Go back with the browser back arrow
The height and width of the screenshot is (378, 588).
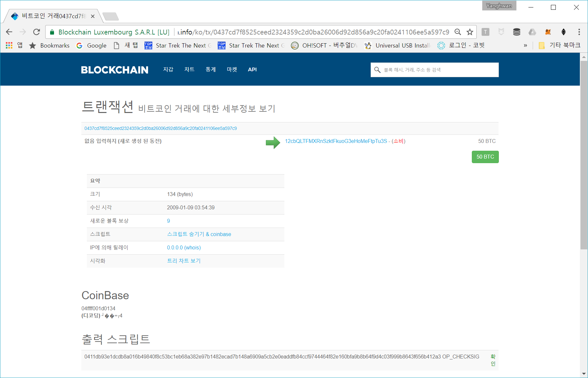pyautogui.click(x=9, y=32)
